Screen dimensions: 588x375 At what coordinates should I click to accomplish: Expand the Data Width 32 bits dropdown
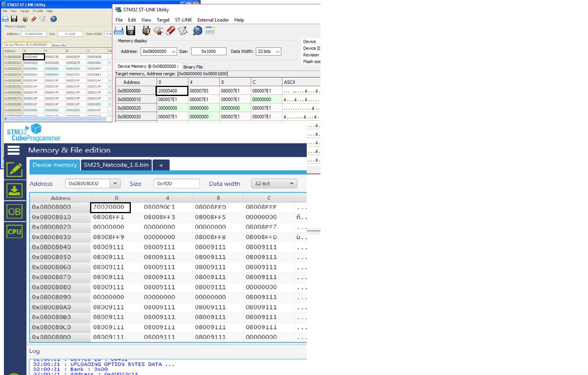coord(268,51)
